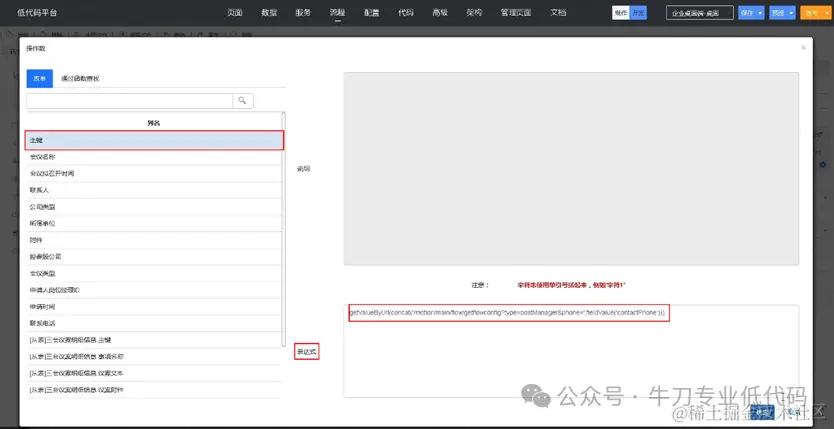Open the 配置 top menu
This screenshot has width=834, height=429.
tap(371, 13)
